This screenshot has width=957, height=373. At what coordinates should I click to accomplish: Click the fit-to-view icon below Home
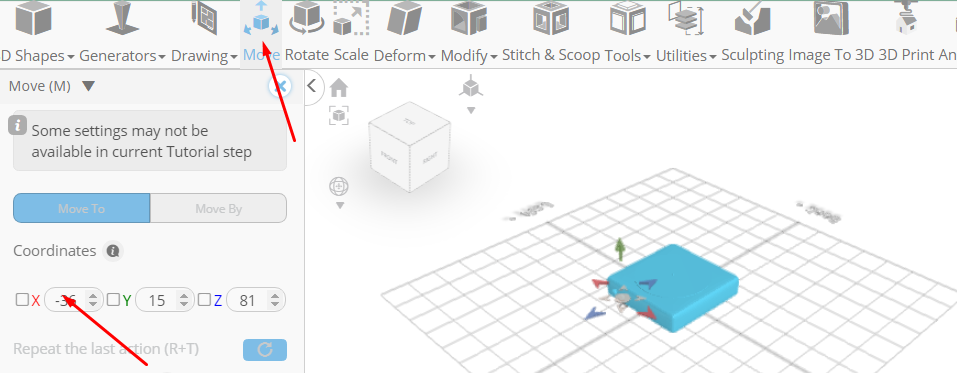click(x=339, y=115)
